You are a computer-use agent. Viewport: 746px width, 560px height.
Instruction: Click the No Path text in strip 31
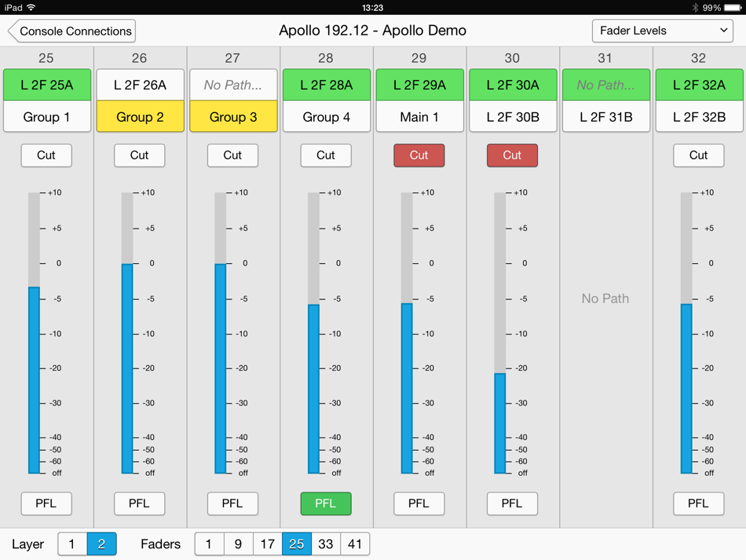tap(605, 298)
